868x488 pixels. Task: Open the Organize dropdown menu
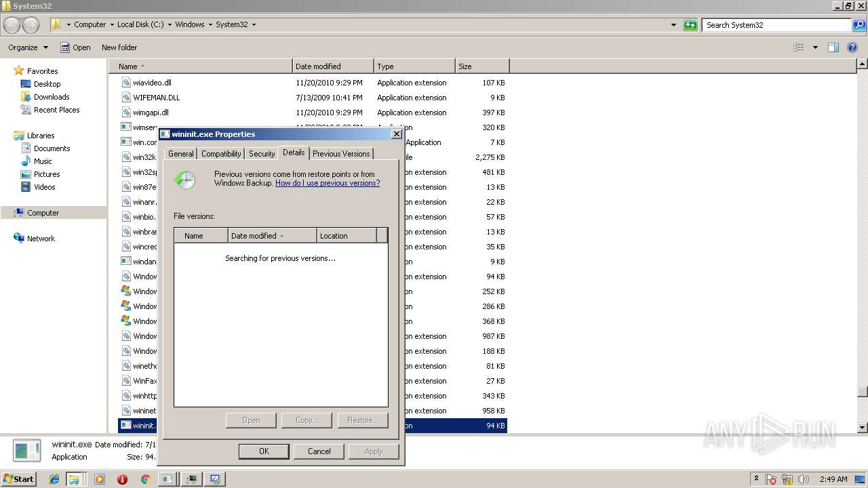tap(28, 47)
